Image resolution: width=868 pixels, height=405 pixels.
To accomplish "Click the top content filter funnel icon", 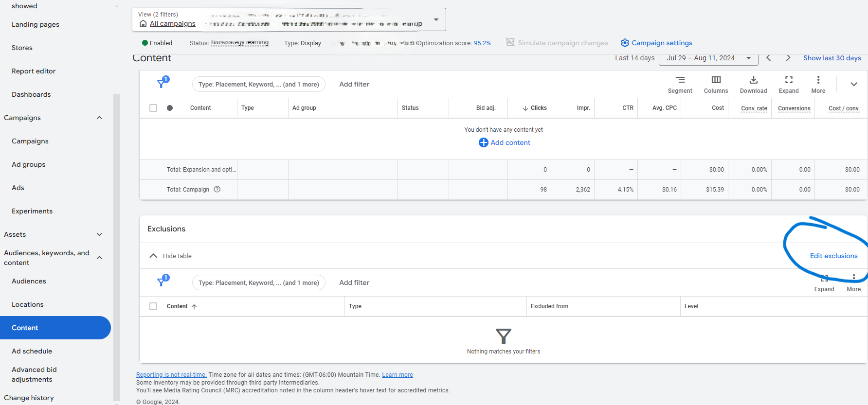I will [162, 83].
